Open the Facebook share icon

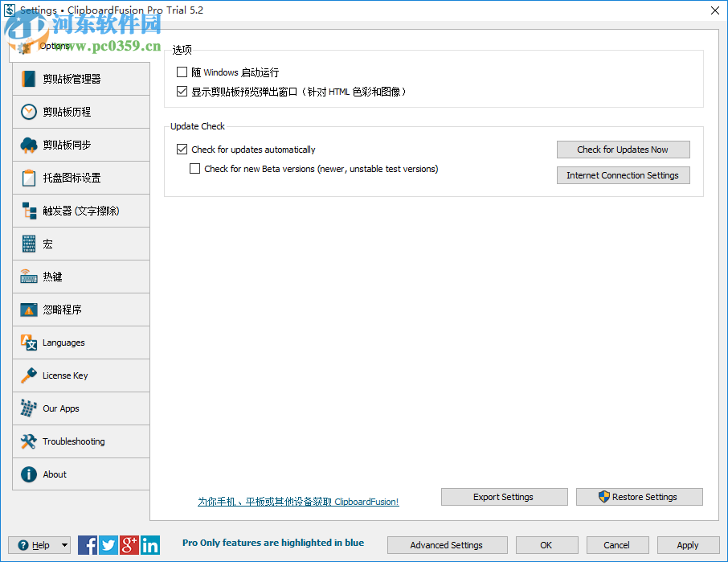coord(88,545)
